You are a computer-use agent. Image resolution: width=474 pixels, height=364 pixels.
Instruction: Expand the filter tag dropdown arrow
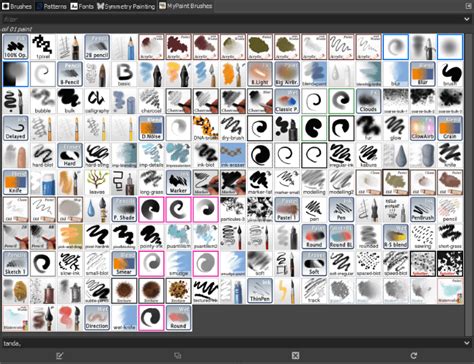(x=467, y=19)
